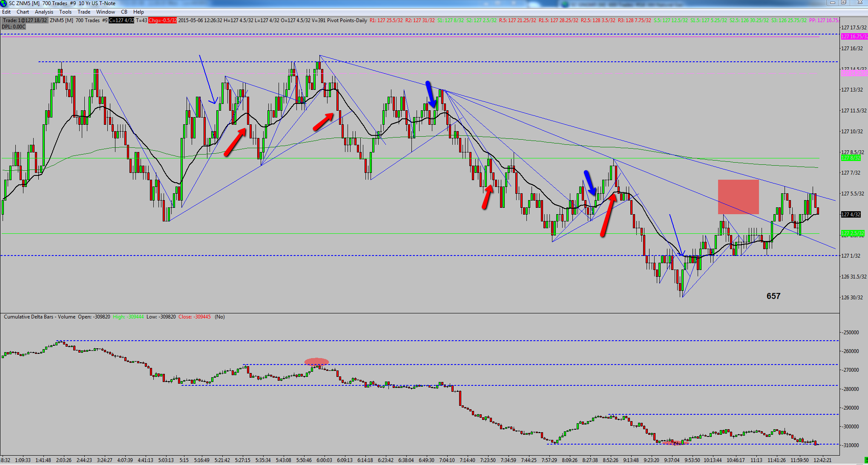This screenshot has width=868, height=465.
Task: Click the Sierra Chart globe icon in title bar
Action: coord(4,3)
